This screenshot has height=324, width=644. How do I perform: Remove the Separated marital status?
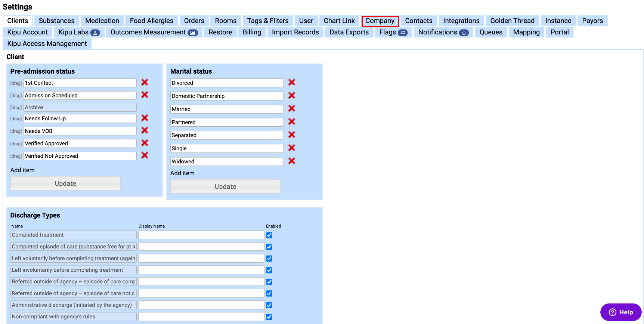291,135
